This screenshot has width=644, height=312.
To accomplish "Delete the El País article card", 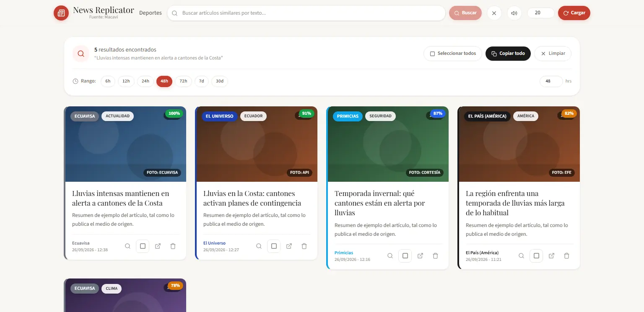I will (566, 255).
